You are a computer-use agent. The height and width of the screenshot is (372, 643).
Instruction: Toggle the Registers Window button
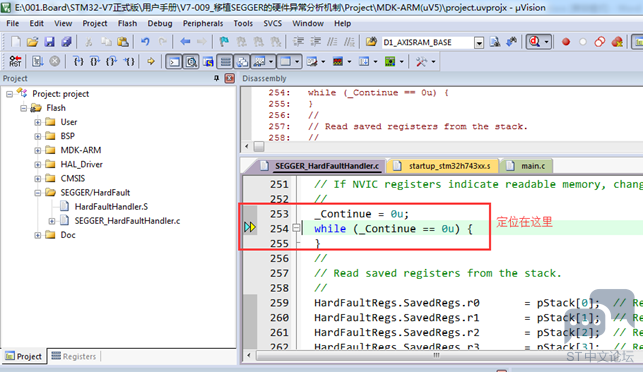tap(226, 62)
